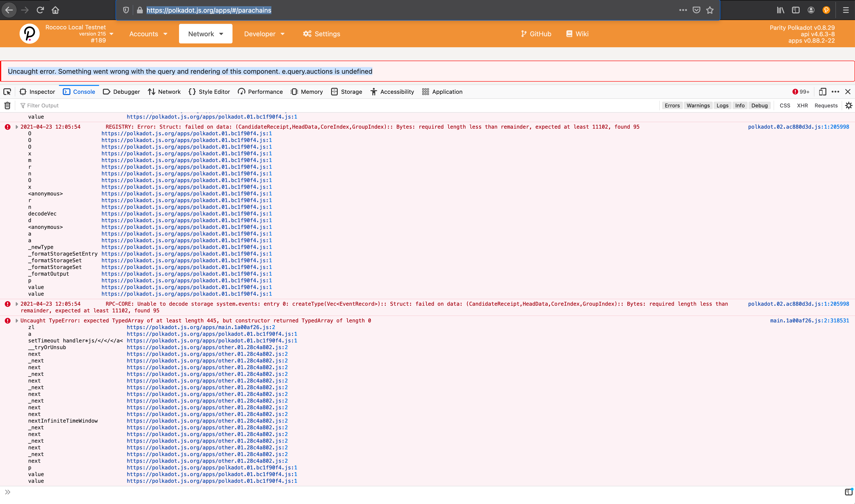Follow the main.1a00af26.js:2 source link
855x504 pixels.
(809, 320)
